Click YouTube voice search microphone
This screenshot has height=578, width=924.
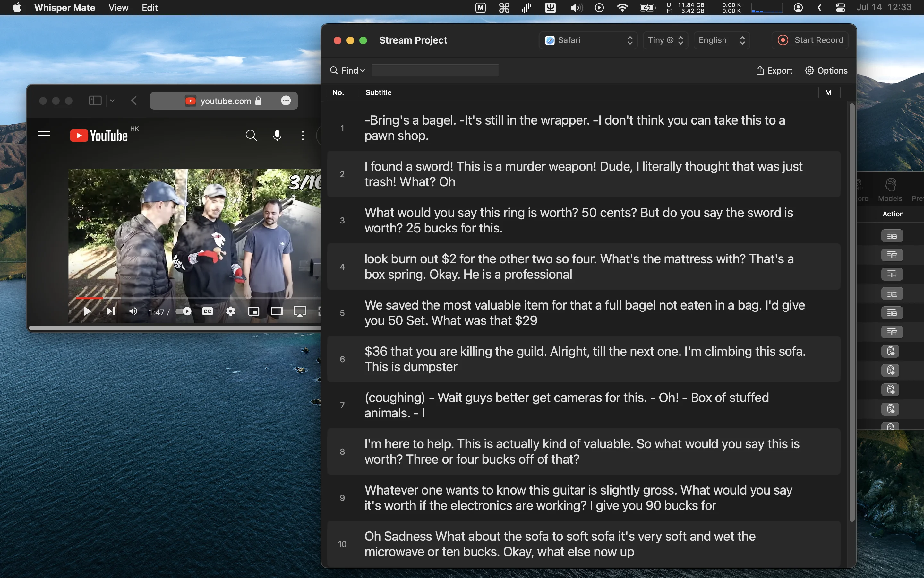[277, 135]
